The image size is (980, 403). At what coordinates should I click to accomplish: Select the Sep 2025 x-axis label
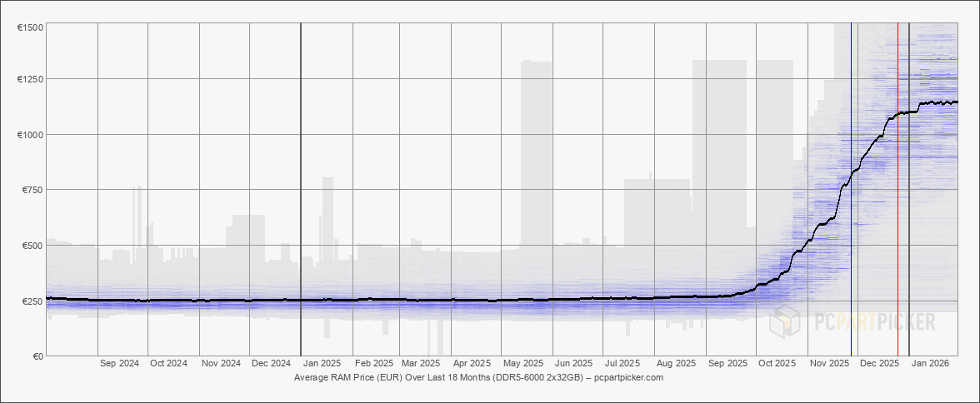coord(727,363)
